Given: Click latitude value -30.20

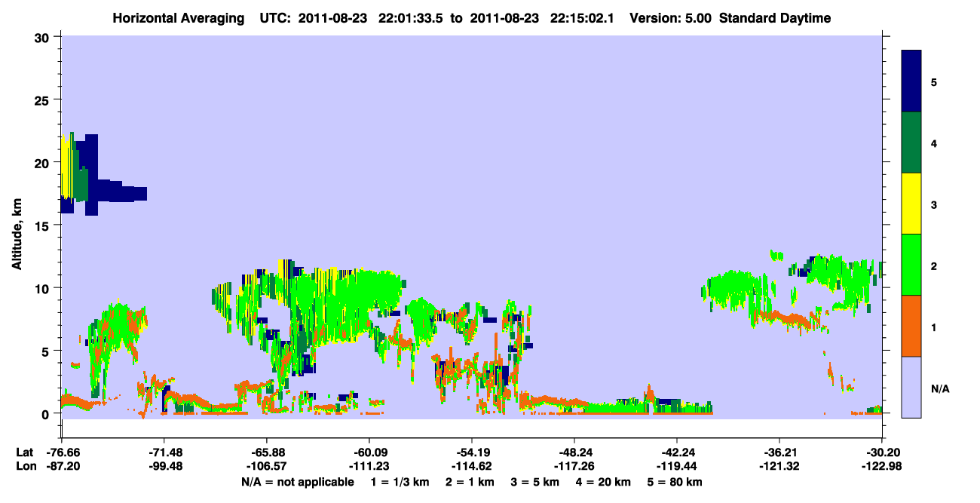Looking at the screenshot, I should (882, 452).
